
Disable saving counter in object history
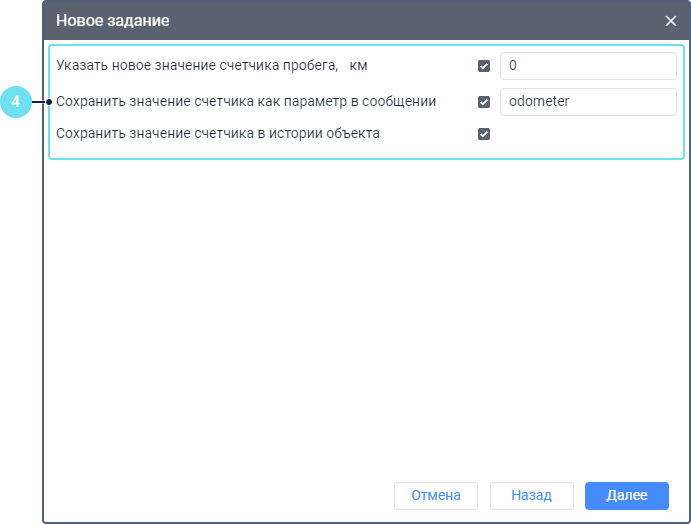[x=484, y=134]
